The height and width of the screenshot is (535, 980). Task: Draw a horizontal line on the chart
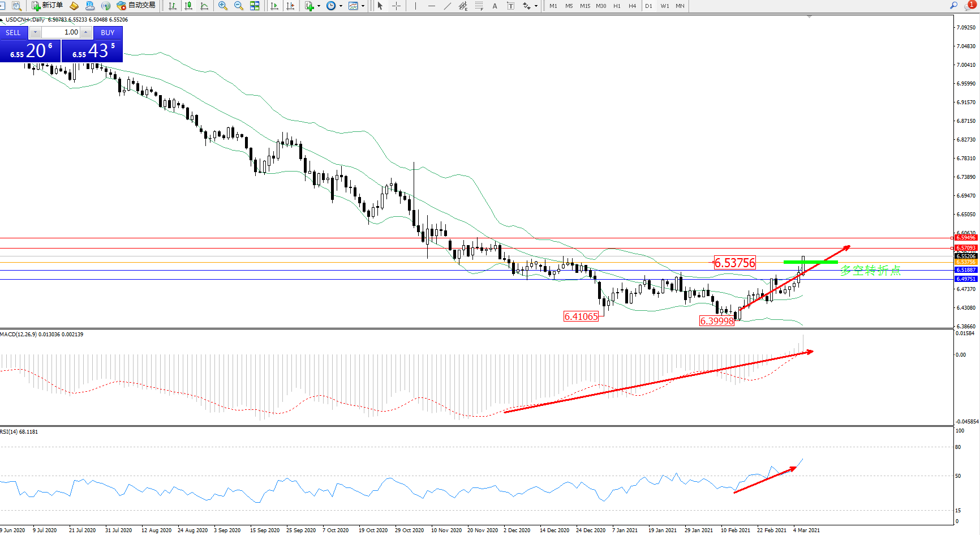click(432, 6)
